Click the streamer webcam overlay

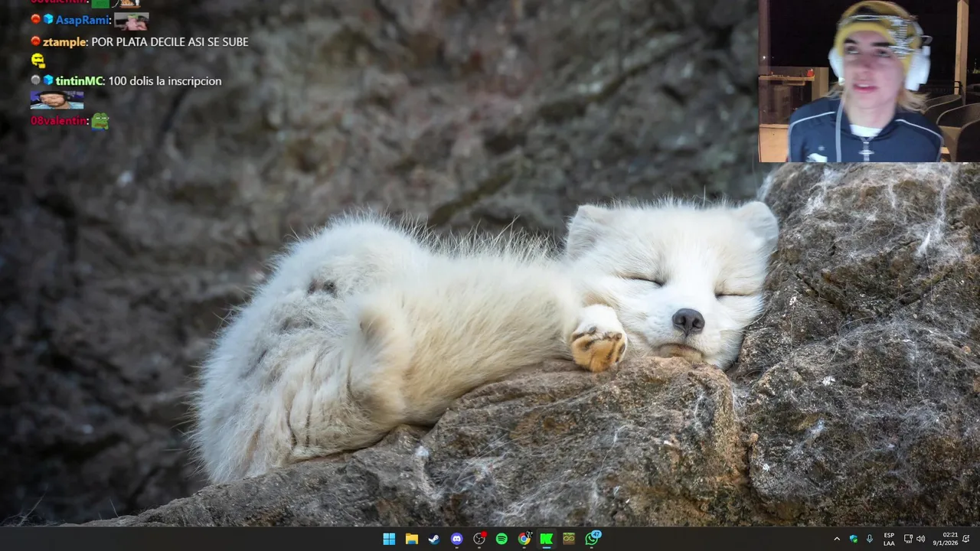869,81
